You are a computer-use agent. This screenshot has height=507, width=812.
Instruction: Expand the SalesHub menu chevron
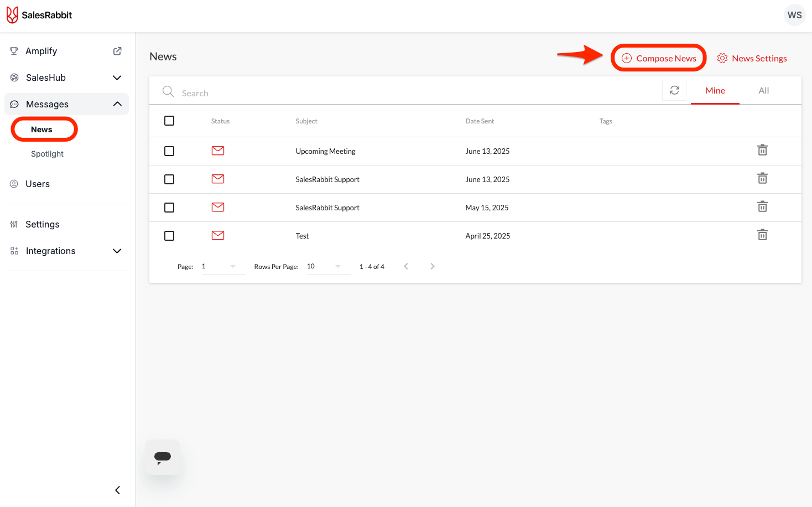coord(117,77)
